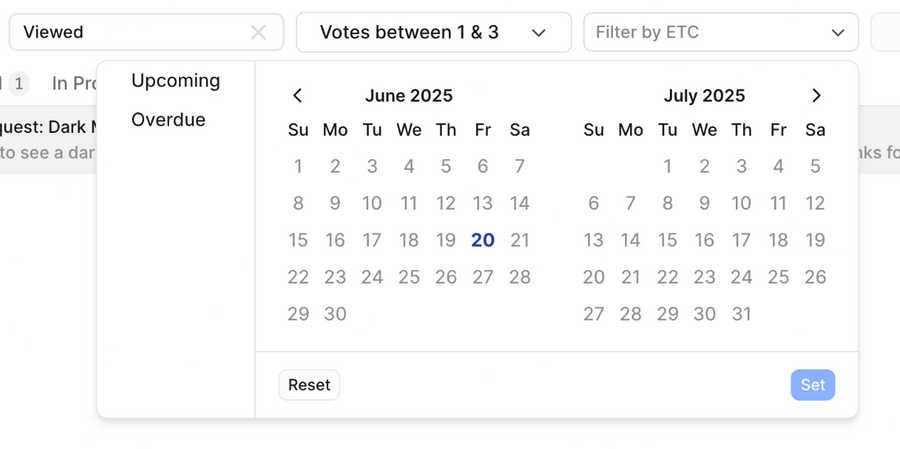Image resolution: width=900 pixels, height=449 pixels.
Task: Select June 30 in the calendar
Action: (x=335, y=314)
